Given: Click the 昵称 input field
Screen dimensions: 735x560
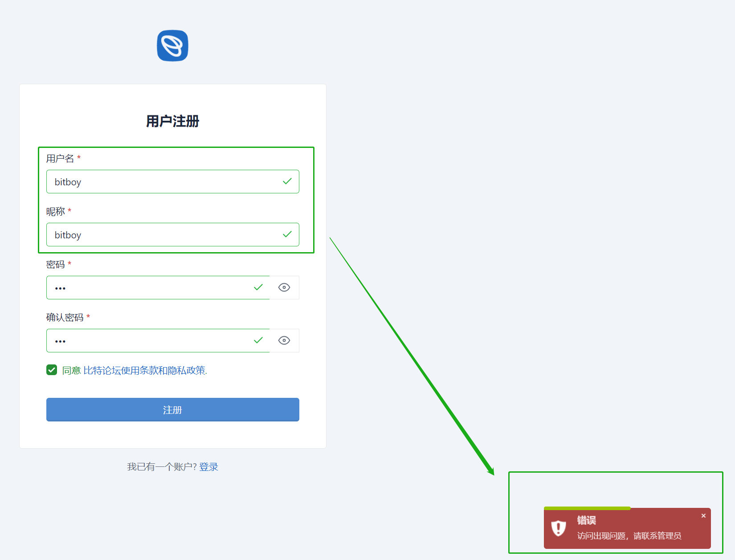Looking at the screenshot, I should pos(172,234).
